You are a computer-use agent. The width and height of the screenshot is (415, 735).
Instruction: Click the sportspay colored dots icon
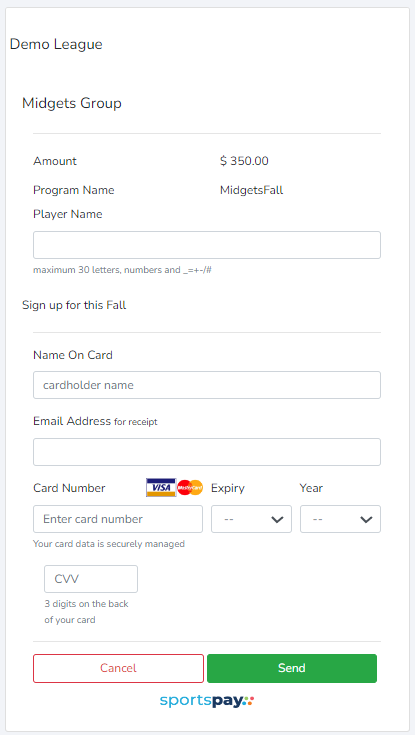click(x=249, y=701)
